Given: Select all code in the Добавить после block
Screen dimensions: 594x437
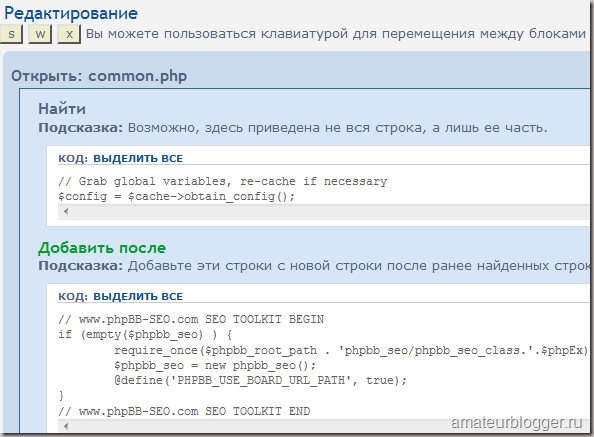Looking at the screenshot, I should tap(138, 296).
